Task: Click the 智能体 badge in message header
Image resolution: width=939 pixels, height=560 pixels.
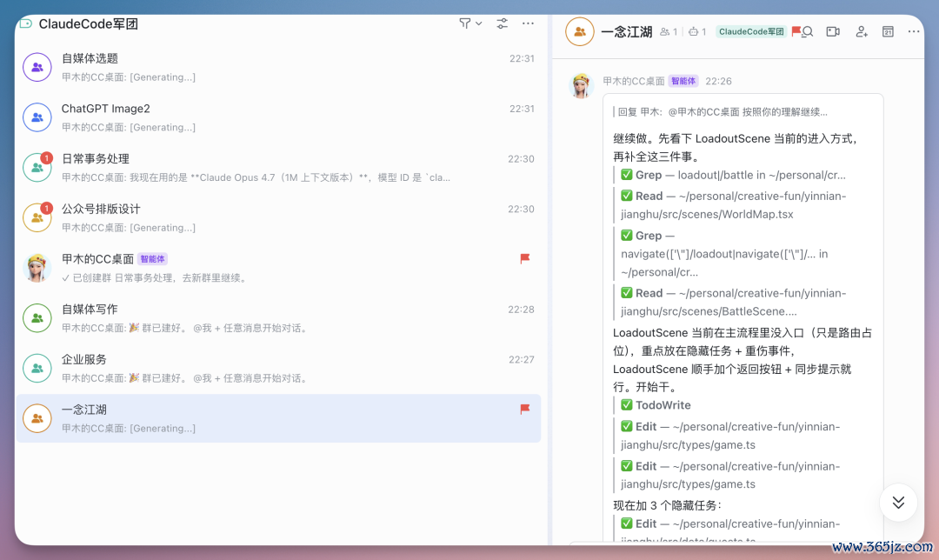Action: pyautogui.click(x=683, y=81)
